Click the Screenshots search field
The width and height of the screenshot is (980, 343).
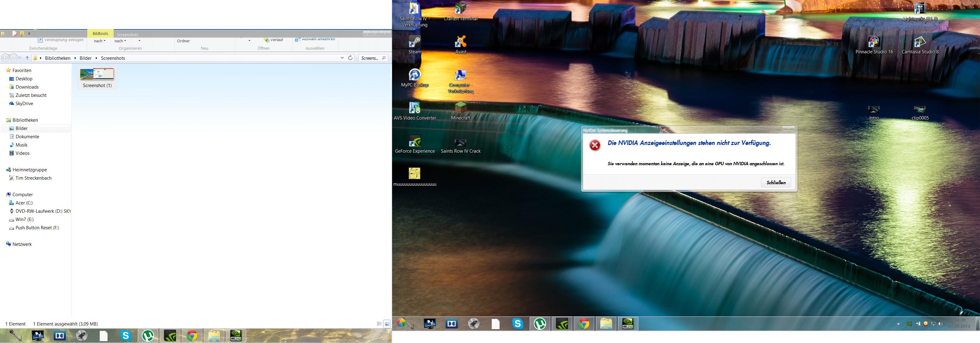coord(369,58)
